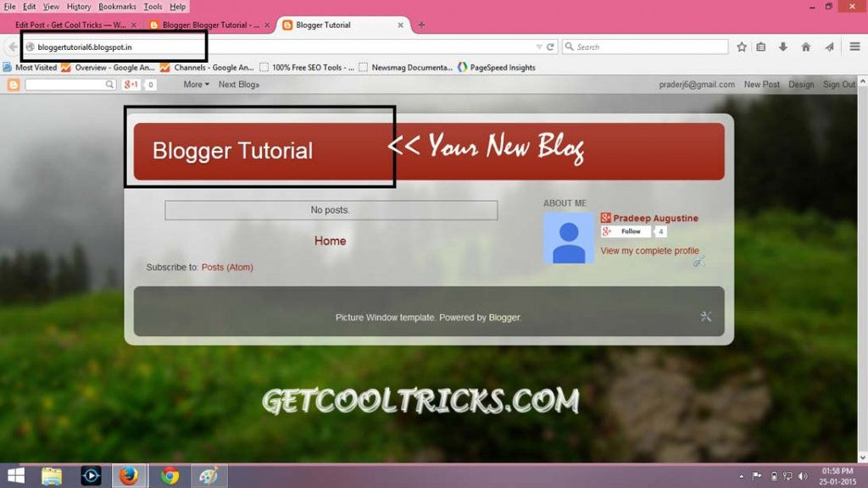Image resolution: width=868 pixels, height=488 pixels.
Task: Click the Firefox taskbar icon
Action: pos(130,476)
